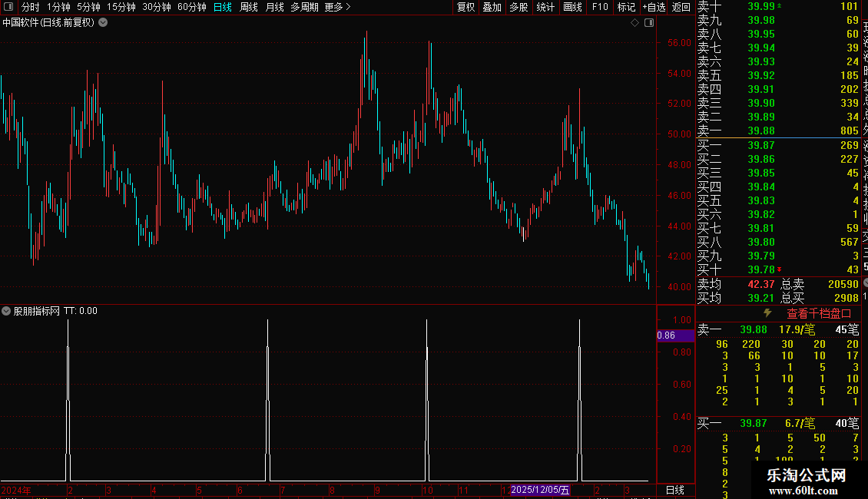This screenshot has height=499, width=868.
Task: Click the 2024年 label on time axis
Action: [x=16, y=490]
